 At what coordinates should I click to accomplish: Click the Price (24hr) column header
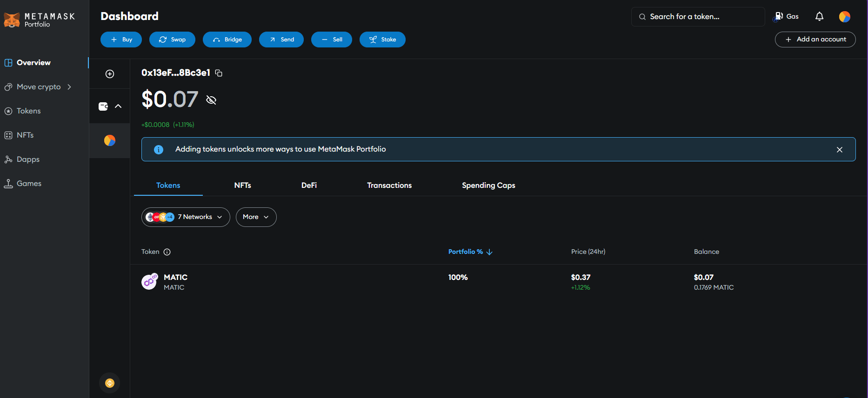click(588, 252)
